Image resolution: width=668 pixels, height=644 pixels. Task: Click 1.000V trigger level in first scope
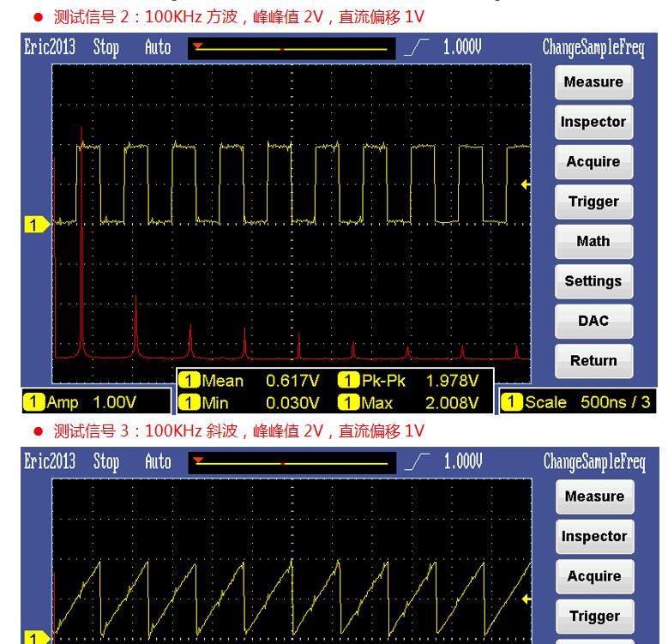[462, 47]
